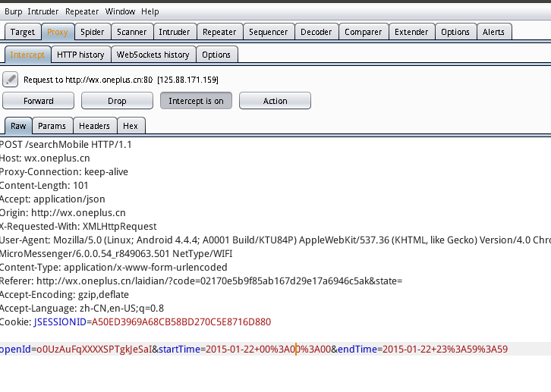The height and width of the screenshot is (392, 551).
Task: Open the Decoder tab
Action: (316, 32)
